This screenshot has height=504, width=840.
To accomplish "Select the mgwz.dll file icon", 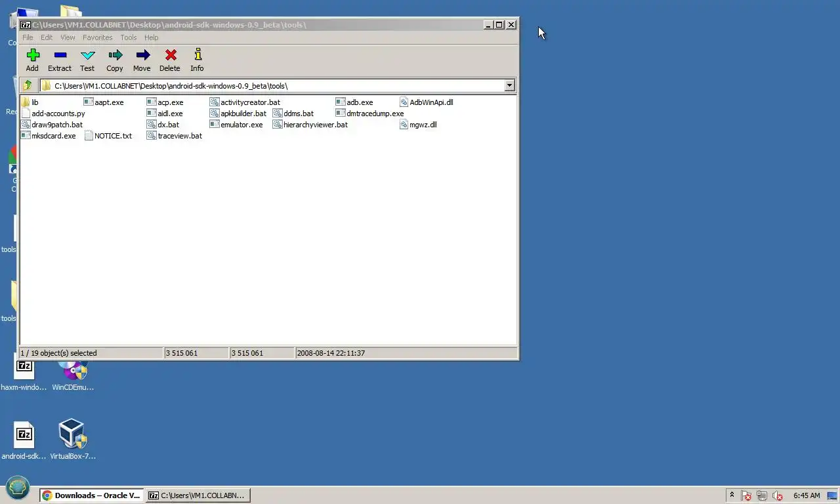I will coord(404,125).
